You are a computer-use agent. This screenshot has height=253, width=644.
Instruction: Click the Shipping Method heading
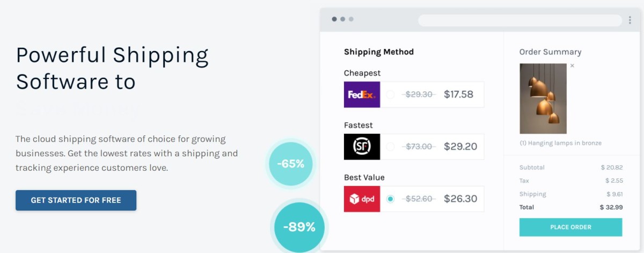(x=379, y=52)
